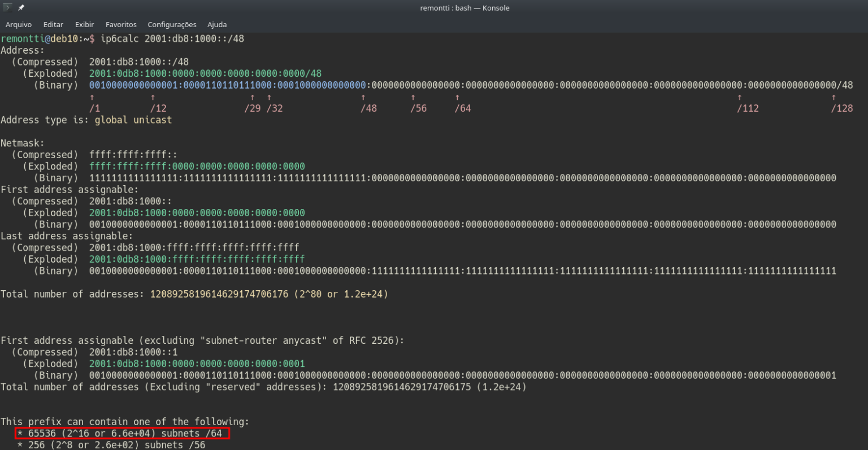Click the exploded netmask ffff:ffff:ffff:0000 address
Screen dimensions: 868x450
coord(197,167)
